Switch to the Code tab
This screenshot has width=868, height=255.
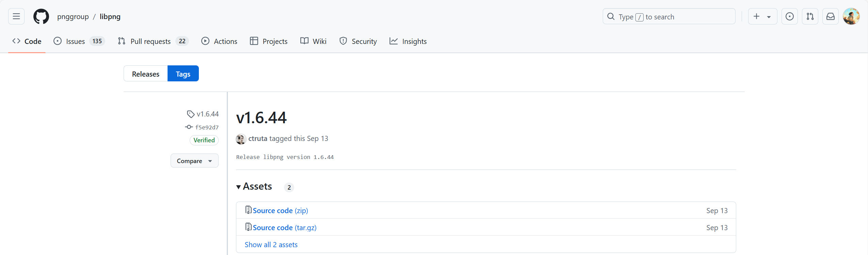[x=27, y=41]
